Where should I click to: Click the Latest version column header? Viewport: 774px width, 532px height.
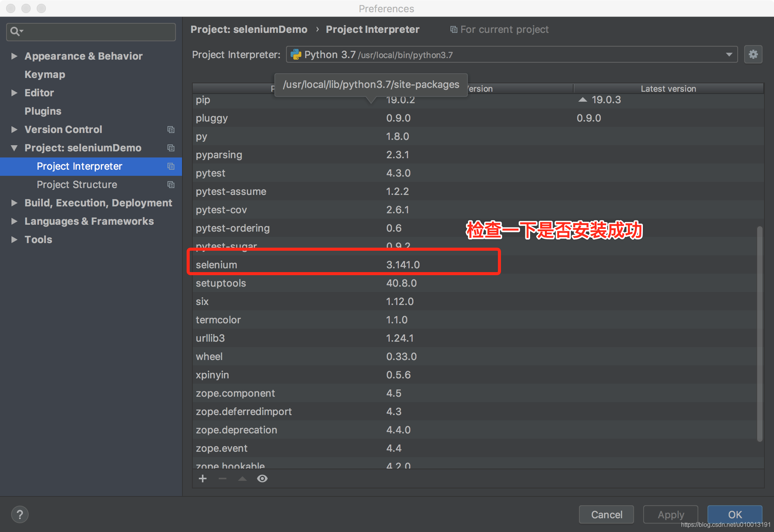(x=668, y=89)
